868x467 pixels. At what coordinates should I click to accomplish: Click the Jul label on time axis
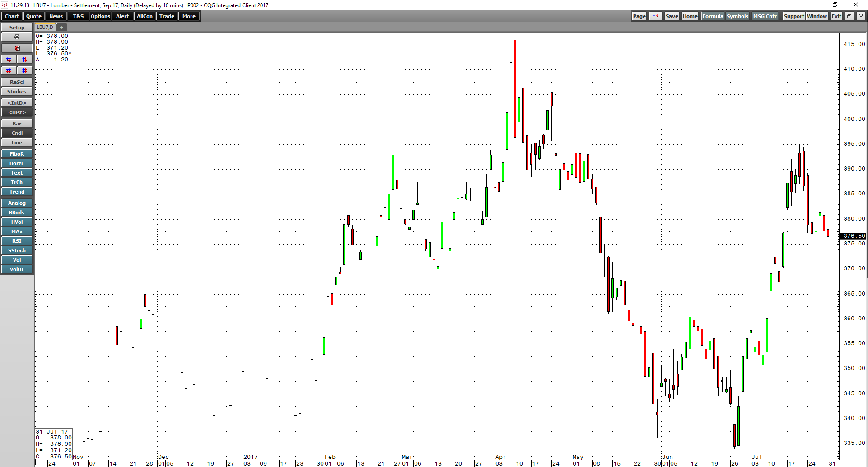(x=756, y=457)
